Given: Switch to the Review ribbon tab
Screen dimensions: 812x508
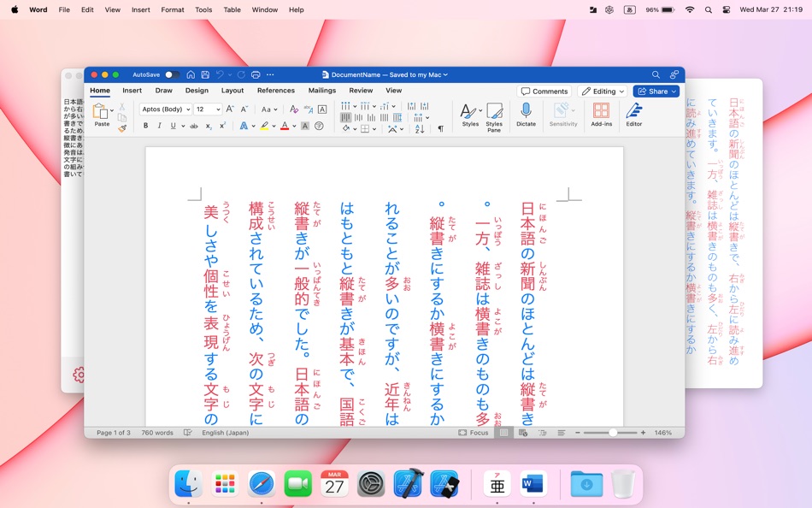Looking at the screenshot, I should 362,90.
